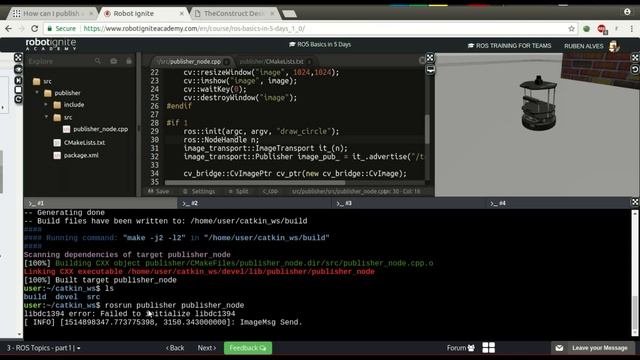640x360 pixels.
Task: Click the Robot Ignite Academy logo
Action: [51, 44]
